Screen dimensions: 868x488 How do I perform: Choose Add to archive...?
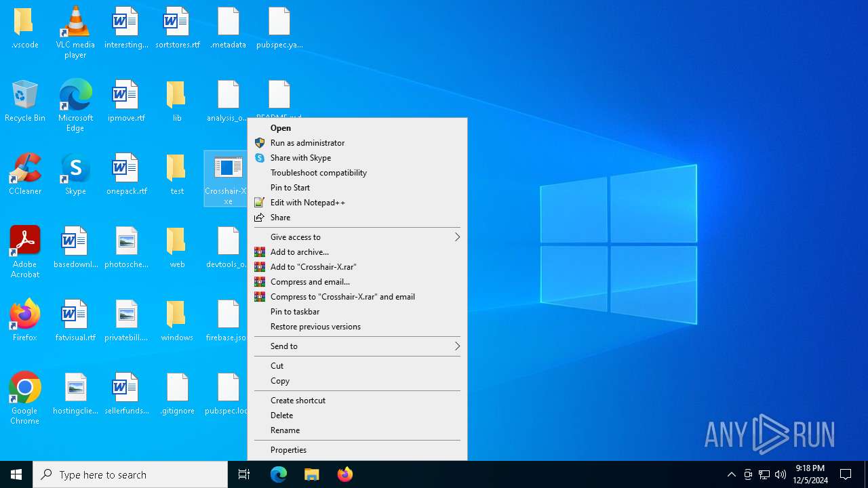[357, 252]
